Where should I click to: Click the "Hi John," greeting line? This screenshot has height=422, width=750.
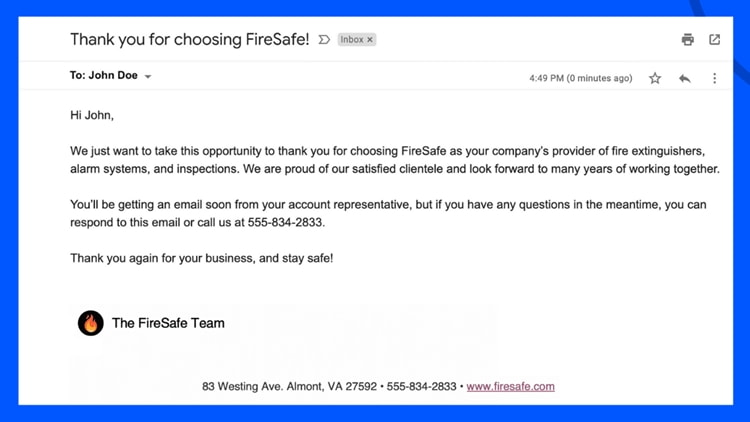pos(92,116)
